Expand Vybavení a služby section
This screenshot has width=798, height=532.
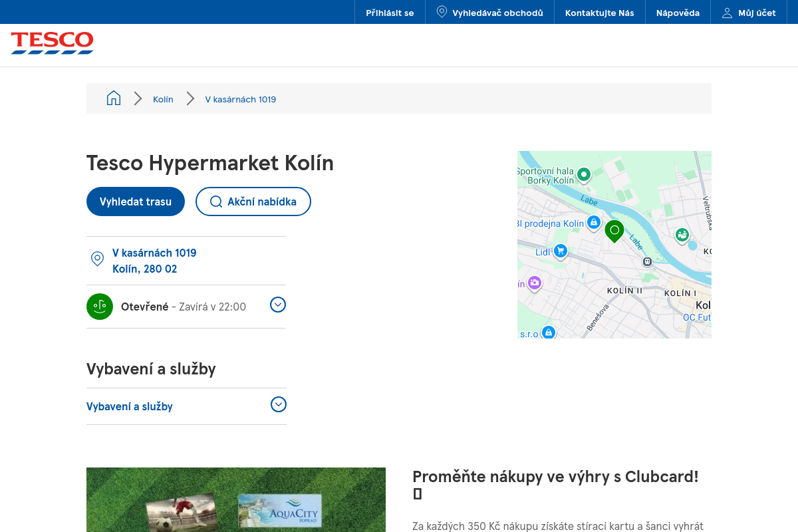pyautogui.click(x=186, y=406)
